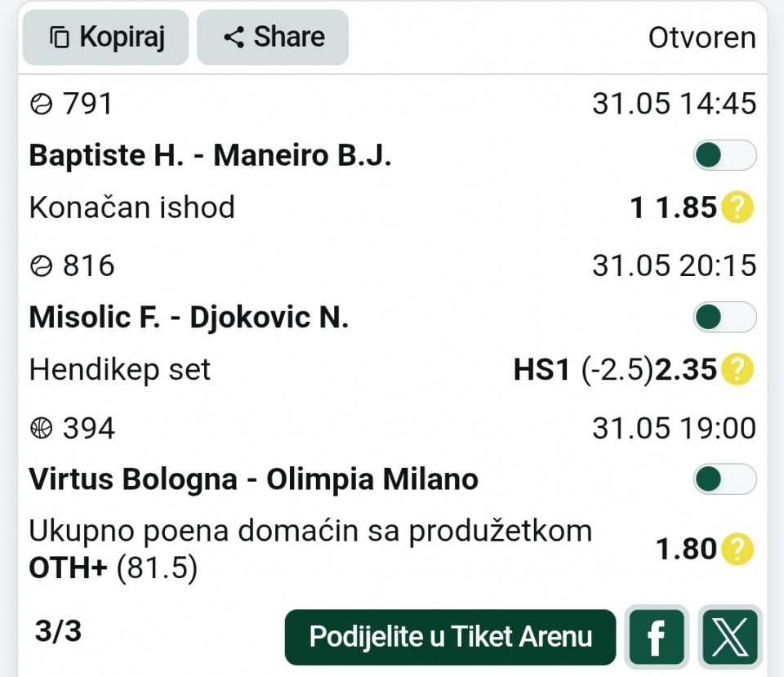Toggle the Misolic F. - Djokovic N. switch

click(x=724, y=317)
